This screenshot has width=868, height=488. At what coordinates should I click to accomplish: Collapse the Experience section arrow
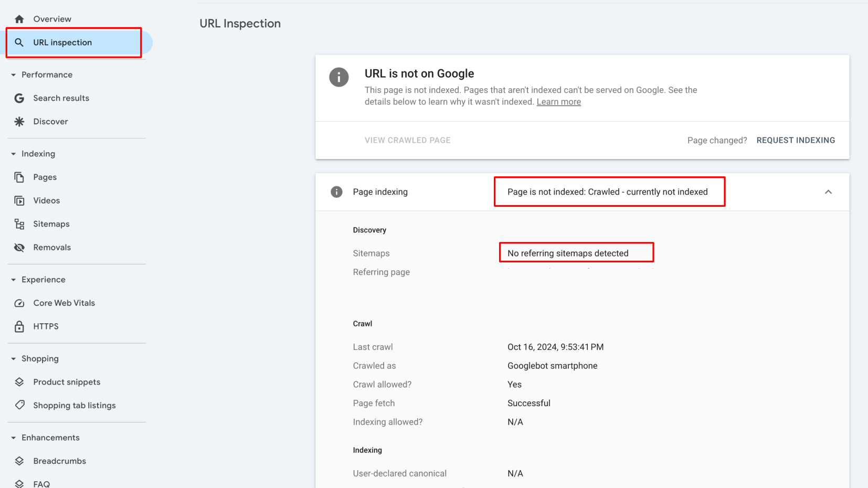coord(13,280)
